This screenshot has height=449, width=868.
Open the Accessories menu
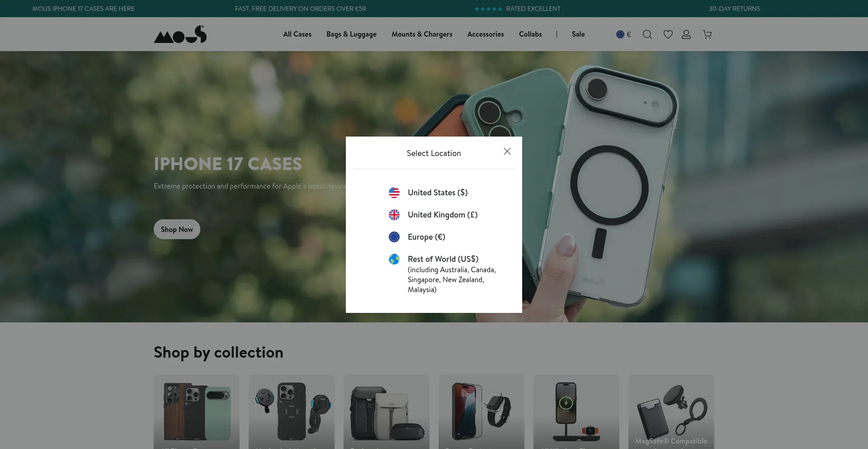coord(485,34)
